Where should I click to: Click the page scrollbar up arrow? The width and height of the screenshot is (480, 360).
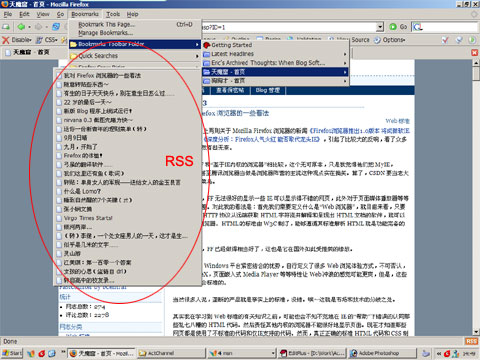click(x=476, y=63)
